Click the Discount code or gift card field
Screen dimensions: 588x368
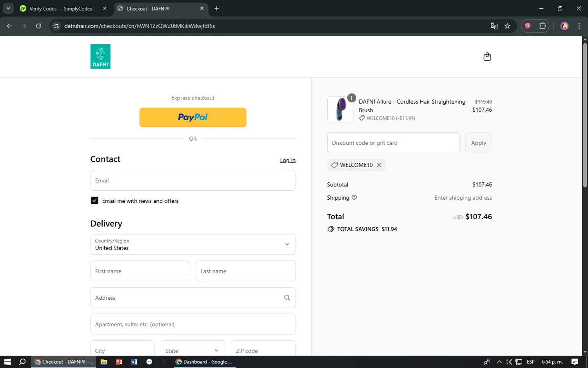393,143
